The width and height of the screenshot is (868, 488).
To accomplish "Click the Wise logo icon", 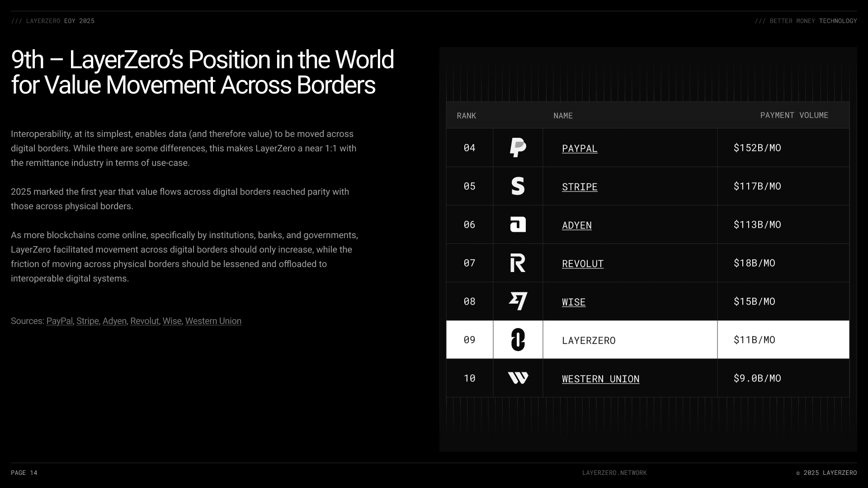I will click(x=518, y=301).
